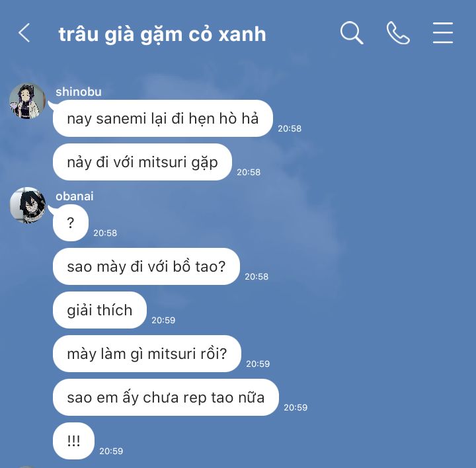Tap the '?' message bubble
476x468 pixels.
71,223
